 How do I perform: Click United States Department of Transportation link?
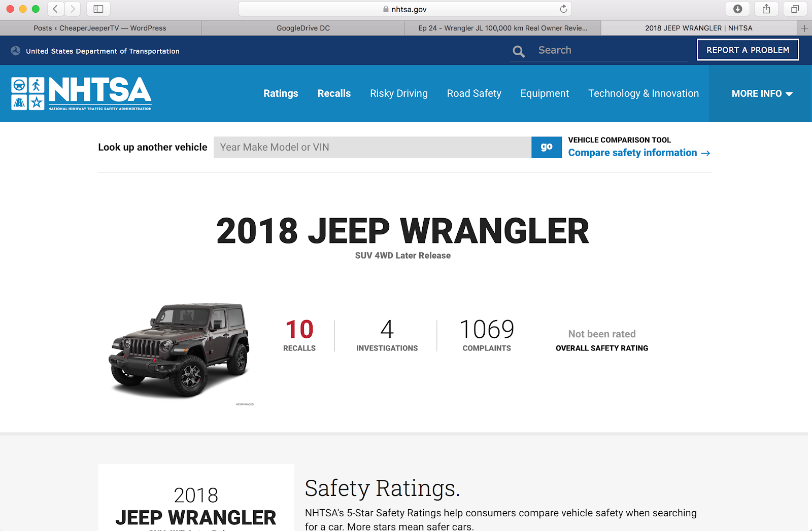(x=103, y=51)
